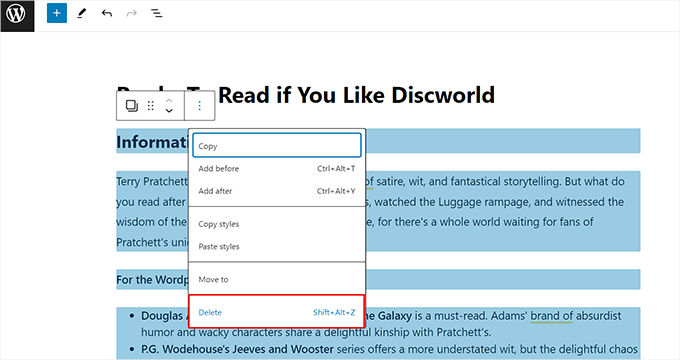Viewport: 680px width, 360px height.
Task: Select Add before in the menu
Action: point(277,169)
